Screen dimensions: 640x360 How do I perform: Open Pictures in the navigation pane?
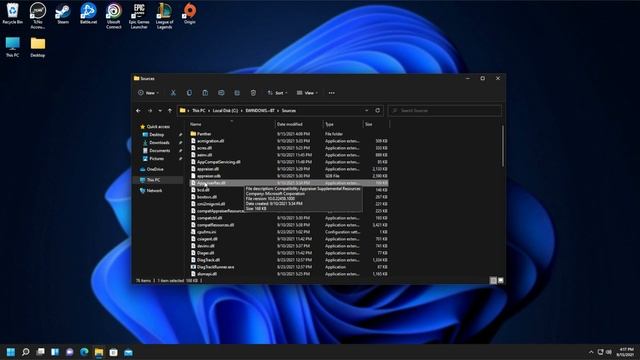click(157, 158)
